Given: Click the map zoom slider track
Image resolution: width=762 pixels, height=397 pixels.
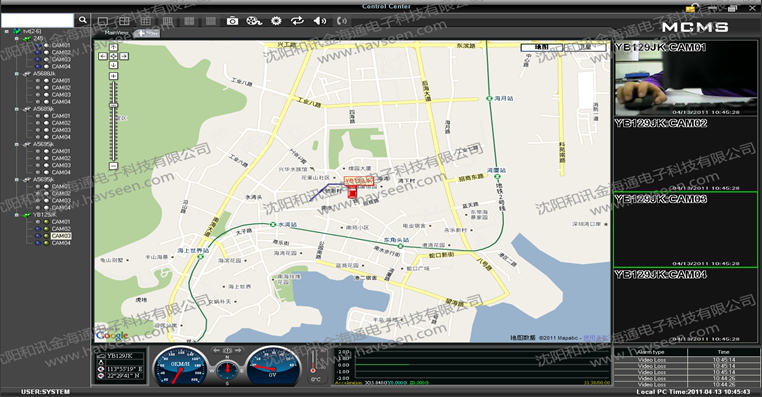Looking at the screenshot, I should coord(113,121).
